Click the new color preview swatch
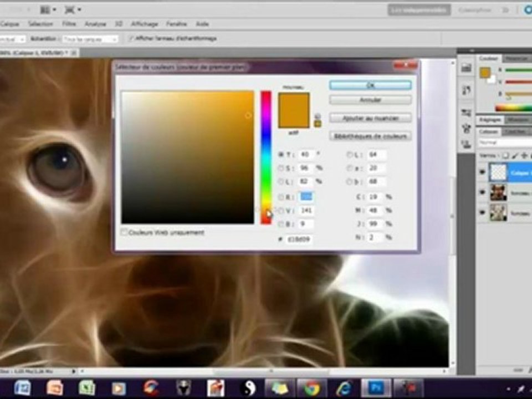The image size is (532, 399). (x=294, y=110)
